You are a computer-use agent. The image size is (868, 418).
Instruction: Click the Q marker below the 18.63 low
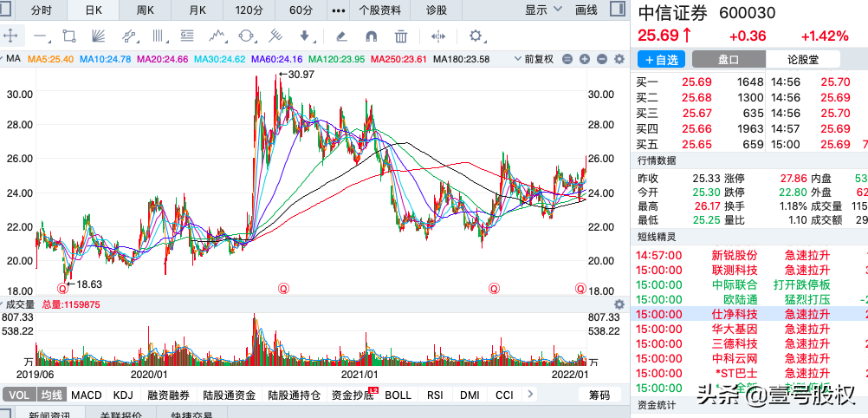click(63, 288)
